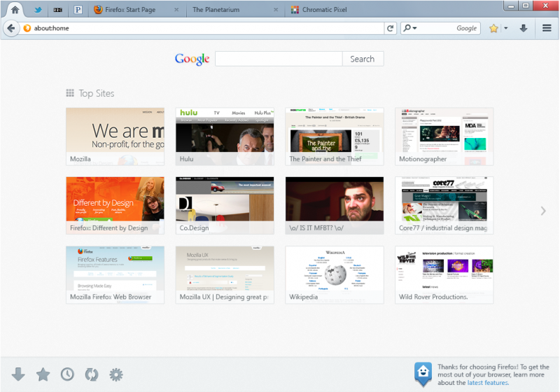Open the Mozilla top site thumbnail
The height and width of the screenshot is (392, 560).
(x=115, y=136)
